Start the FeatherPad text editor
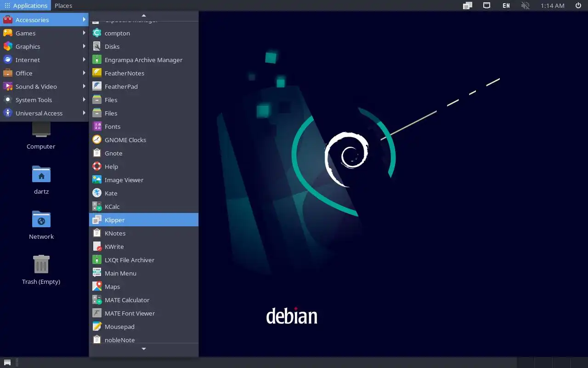Screen dimensions: 588x368 [144, 86]
